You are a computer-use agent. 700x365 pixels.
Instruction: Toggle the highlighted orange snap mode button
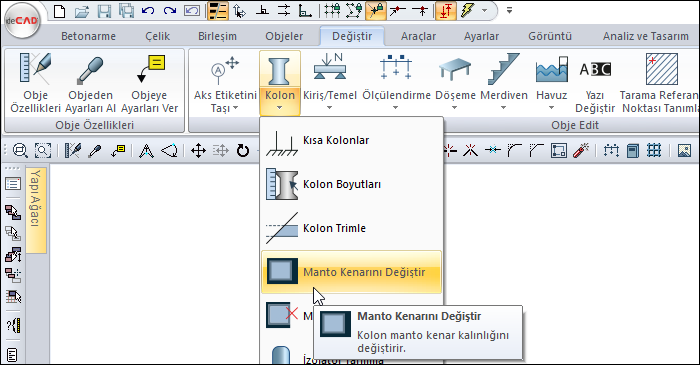pos(376,11)
